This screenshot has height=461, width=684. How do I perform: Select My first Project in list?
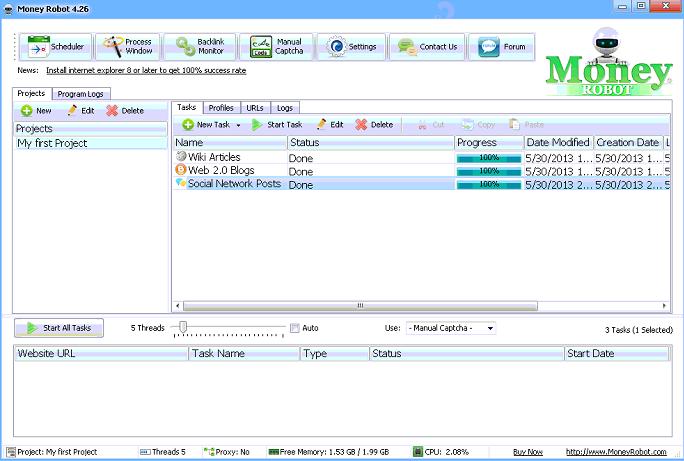(x=91, y=143)
